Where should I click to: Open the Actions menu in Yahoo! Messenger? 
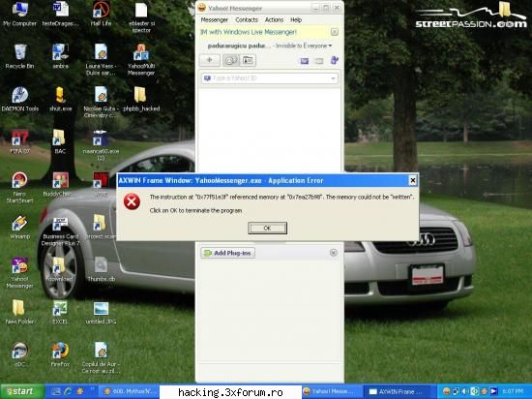274,20
